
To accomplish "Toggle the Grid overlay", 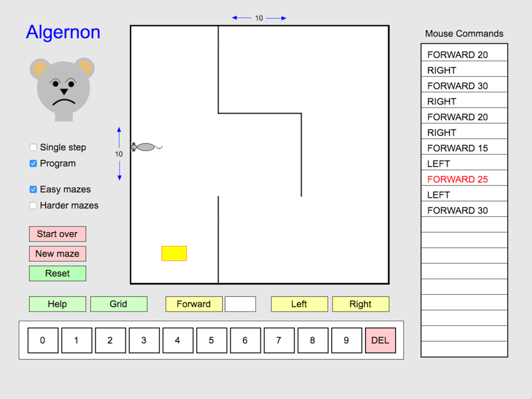I will tap(119, 304).
